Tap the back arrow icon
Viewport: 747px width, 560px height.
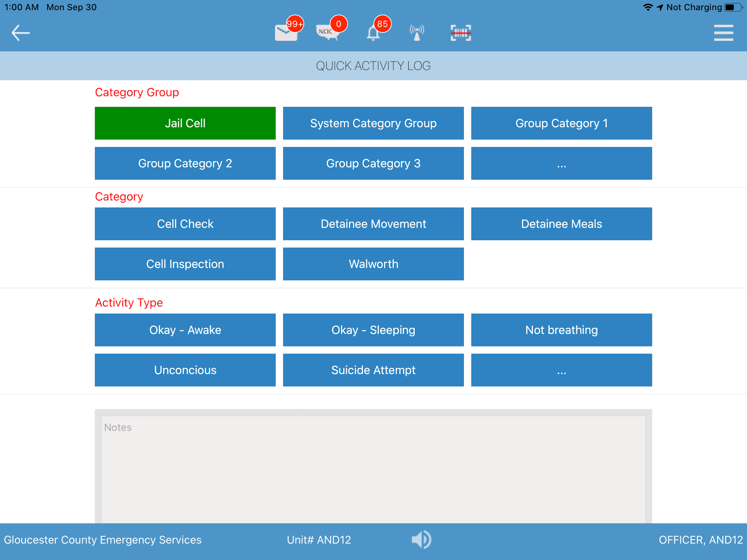pyautogui.click(x=21, y=33)
